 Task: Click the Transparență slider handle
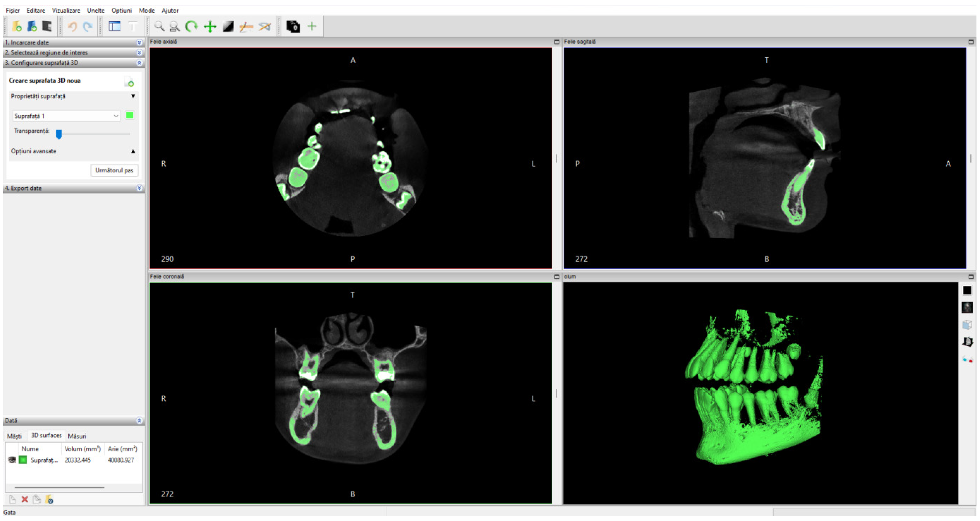pyautogui.click(x=59, y=134)
